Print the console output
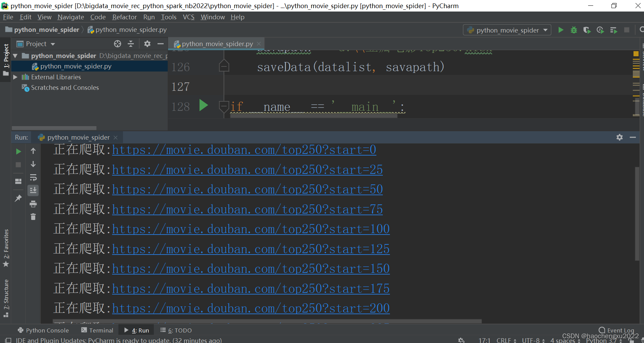The image size is (644, 343). coord(33,204)
